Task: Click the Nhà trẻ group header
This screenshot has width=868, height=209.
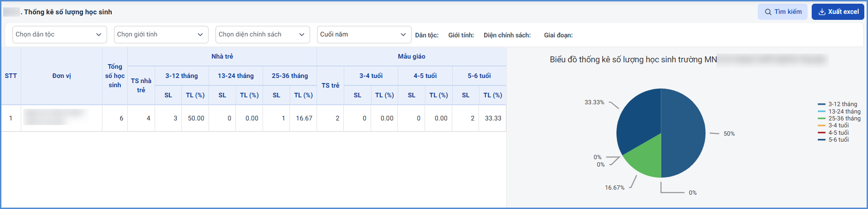Action: click(x=222, y=56)
